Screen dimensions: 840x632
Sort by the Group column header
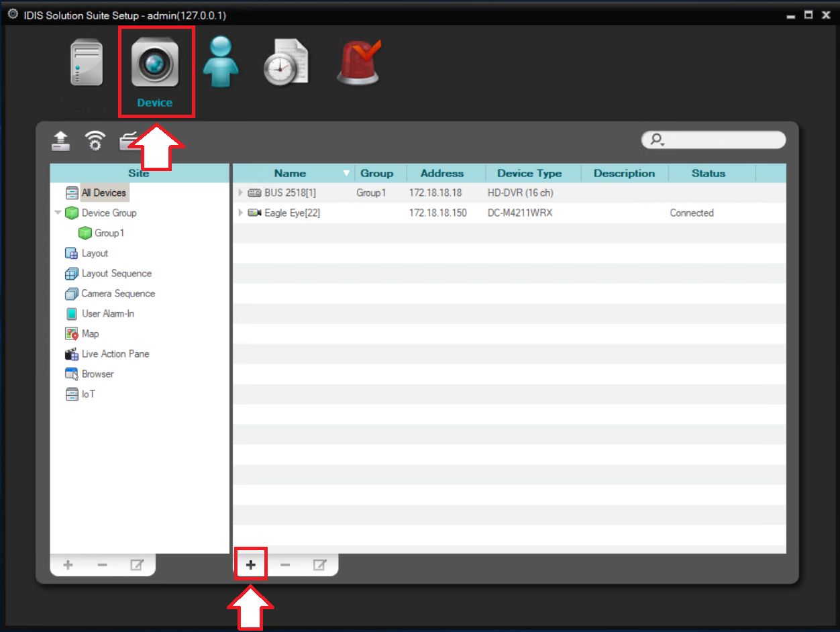[x=376, y=173]
